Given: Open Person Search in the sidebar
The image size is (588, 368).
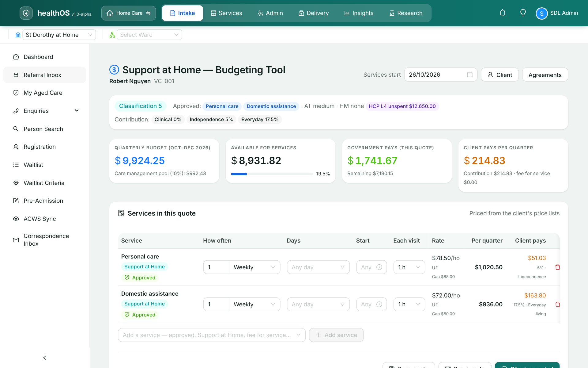Looking at the screenshot, I should tap(45, 129).
